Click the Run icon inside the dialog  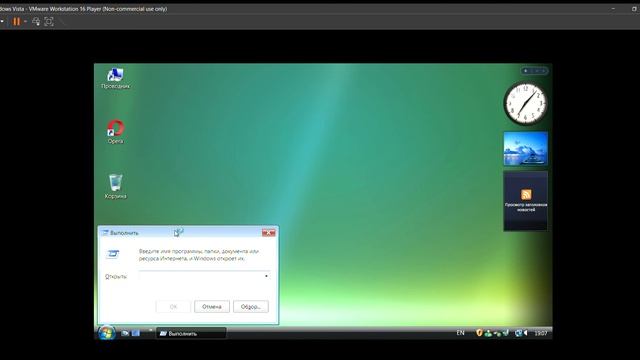click(x=113, y=254)
